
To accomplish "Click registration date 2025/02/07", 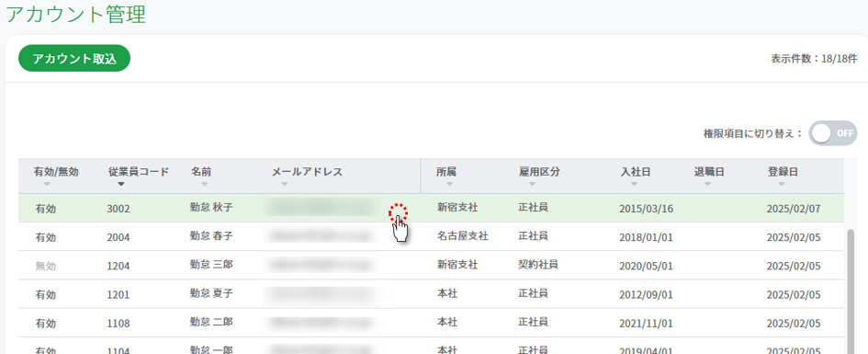I will pyautogui.click(x=794, y=209).
